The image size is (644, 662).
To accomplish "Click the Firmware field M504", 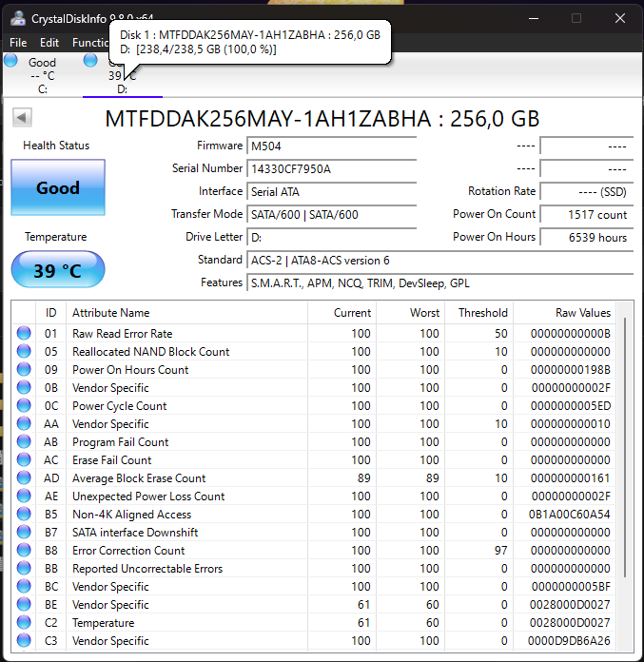I will click(331, 146).
